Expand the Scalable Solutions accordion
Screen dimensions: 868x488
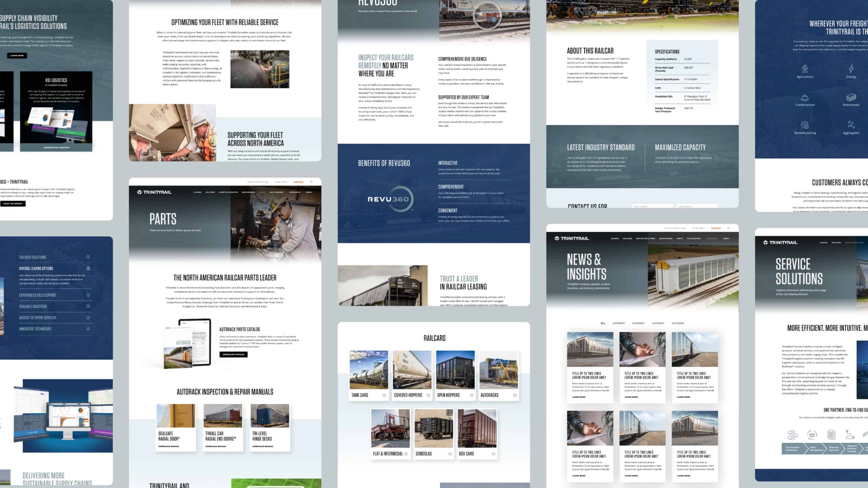pyautogui.click(x=88, y=306)
